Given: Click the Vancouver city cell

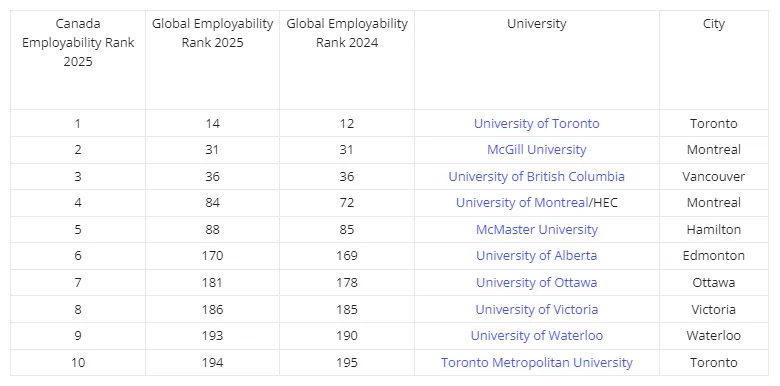Looking at the screenshot, I should click(713, 177).
